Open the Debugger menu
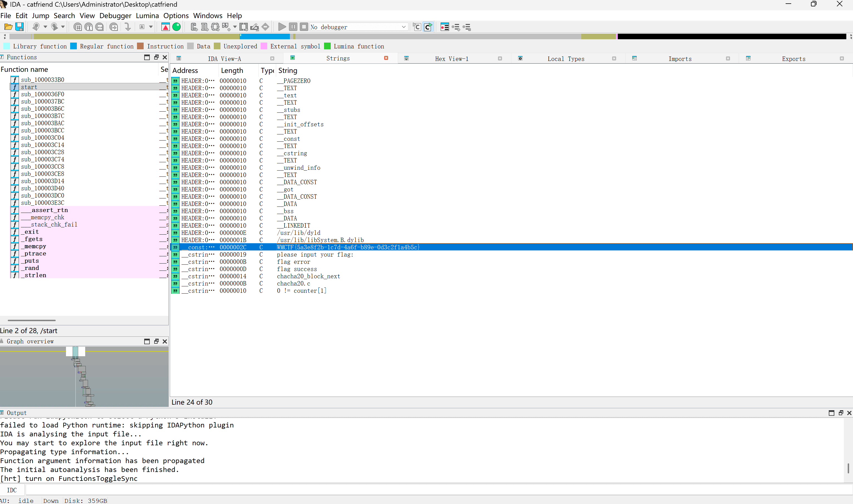This screenshot has height=504, width=853. coord(115,16)
